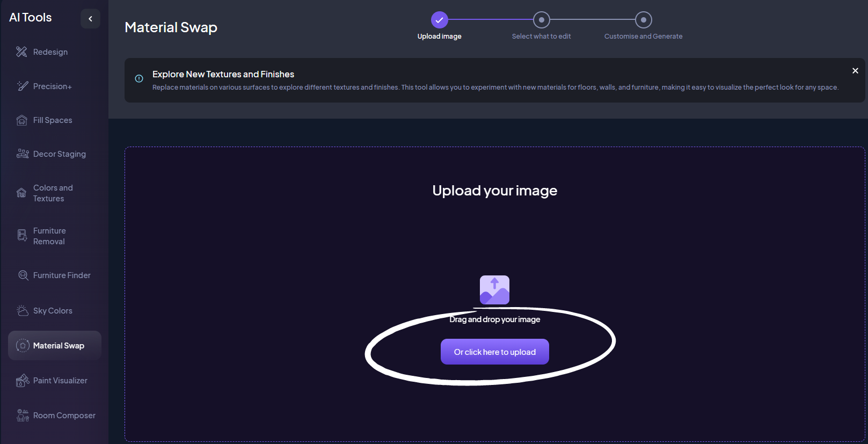This screenshot has width=868, height=444.
Task: Open the Room Composer icon
Action: click(x=23, y=416)
